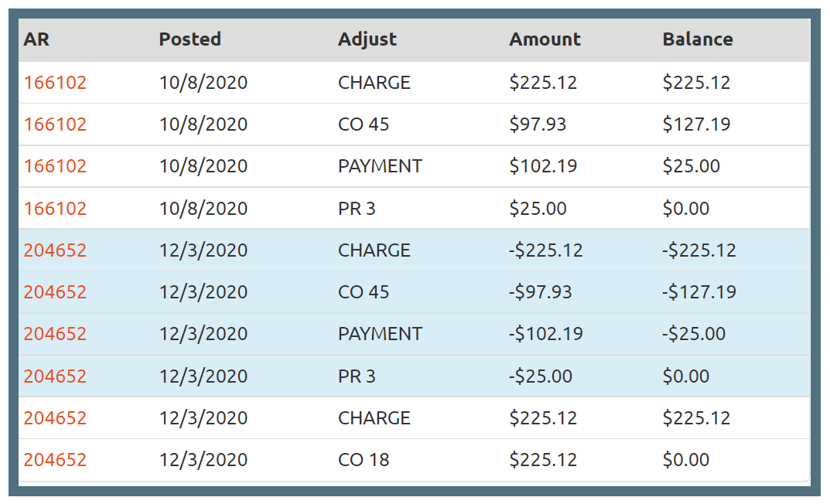830x504 pixels.
Task: Open AR link 204652 on the CO 18 row
Action: (x=55, y=460)
